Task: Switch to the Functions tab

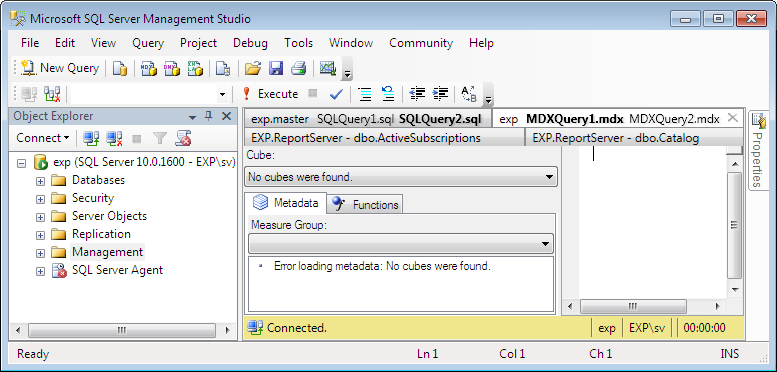Action: tap(365, 204)
